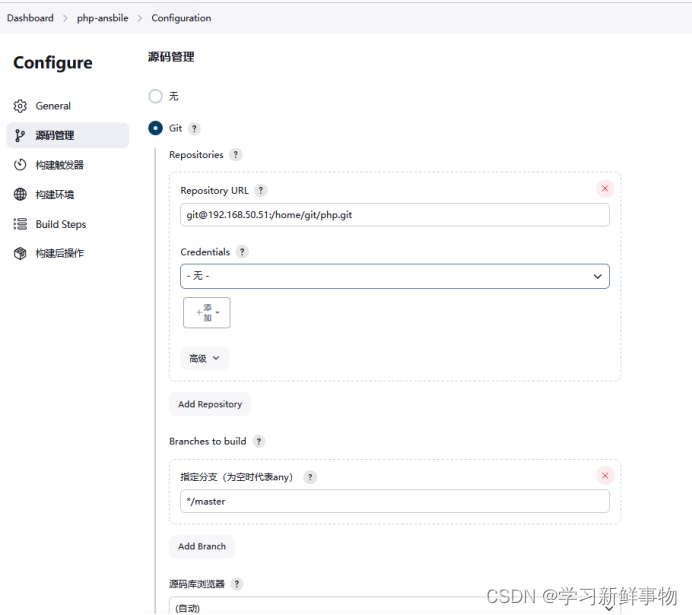Open the Credentials dropdown

[395, 276]
